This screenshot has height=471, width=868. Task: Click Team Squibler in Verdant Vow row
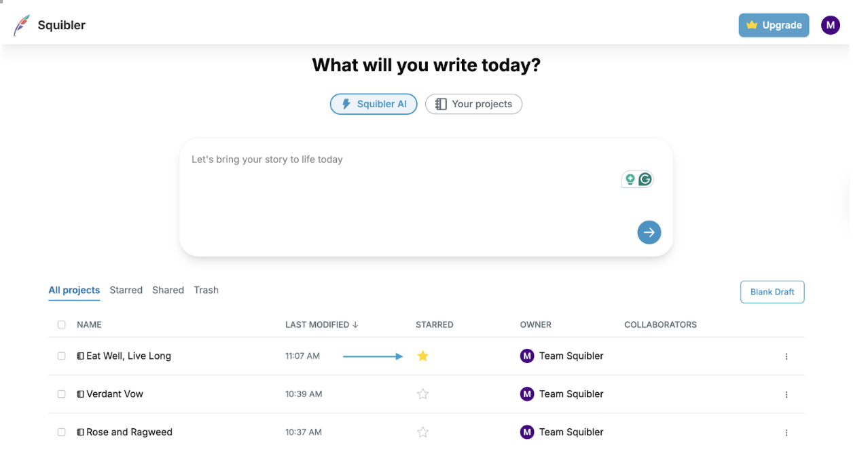571,394
